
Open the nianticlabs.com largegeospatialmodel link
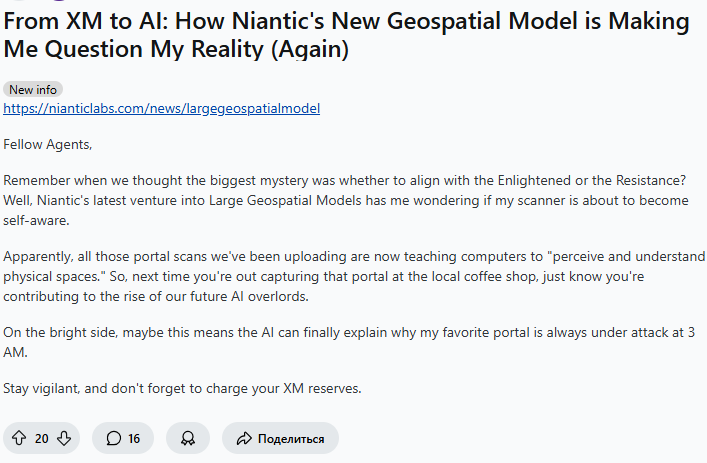[x=161, y=108]
